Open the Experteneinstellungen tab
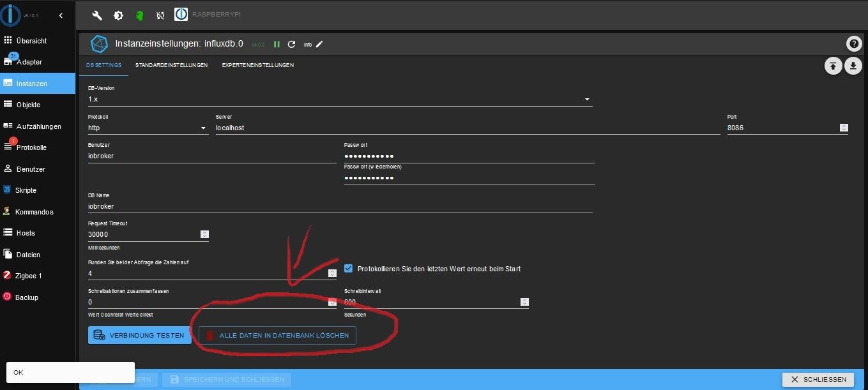 click(x=258, y=65)
